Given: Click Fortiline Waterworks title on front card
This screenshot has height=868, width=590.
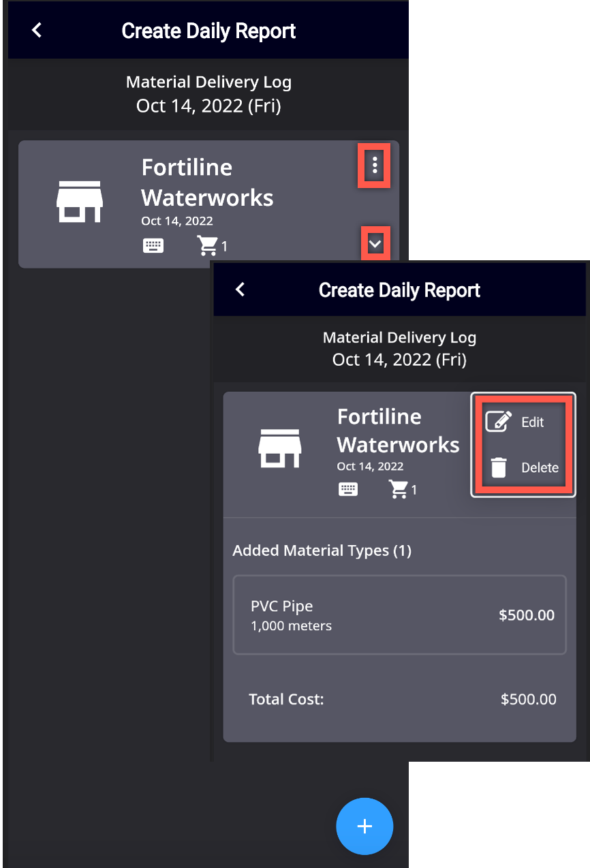Looking at the screenshot, I should point(399,431).
